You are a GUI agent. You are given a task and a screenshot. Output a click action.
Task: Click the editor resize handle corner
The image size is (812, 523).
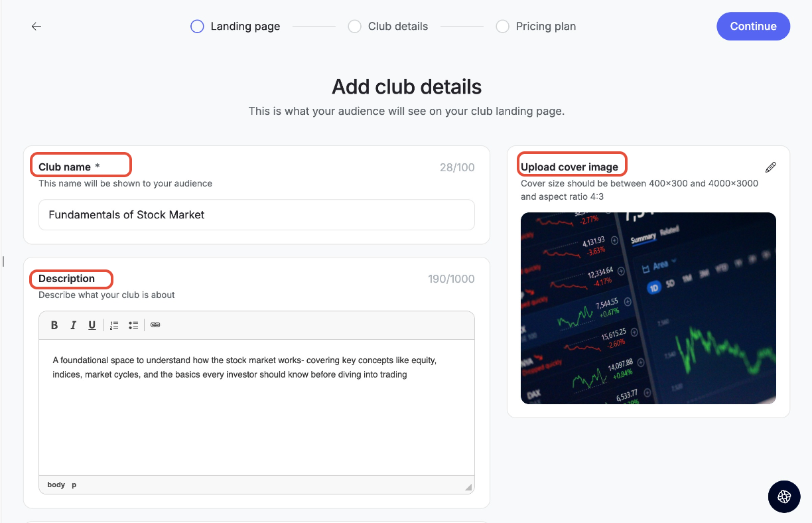click(468, 487)
